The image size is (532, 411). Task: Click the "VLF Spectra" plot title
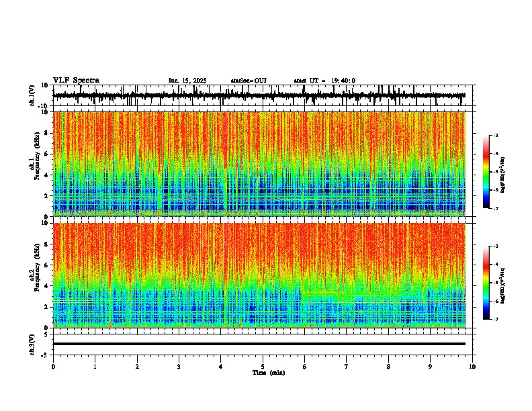point(76,81)
